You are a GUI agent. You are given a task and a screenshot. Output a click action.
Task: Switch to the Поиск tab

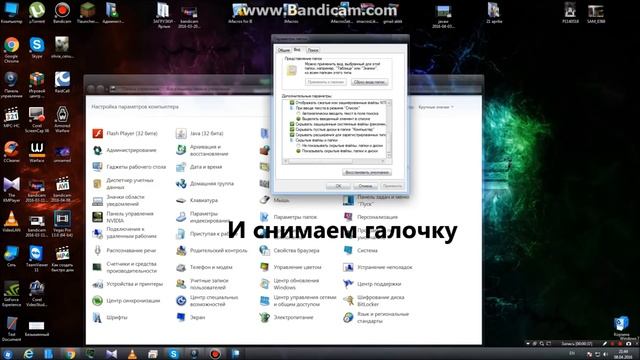[313, 50]
